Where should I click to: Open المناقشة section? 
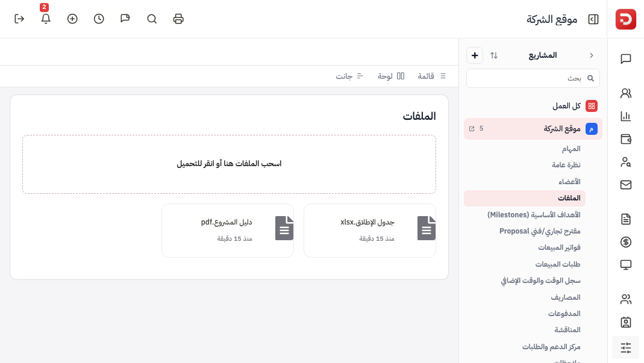567,330
